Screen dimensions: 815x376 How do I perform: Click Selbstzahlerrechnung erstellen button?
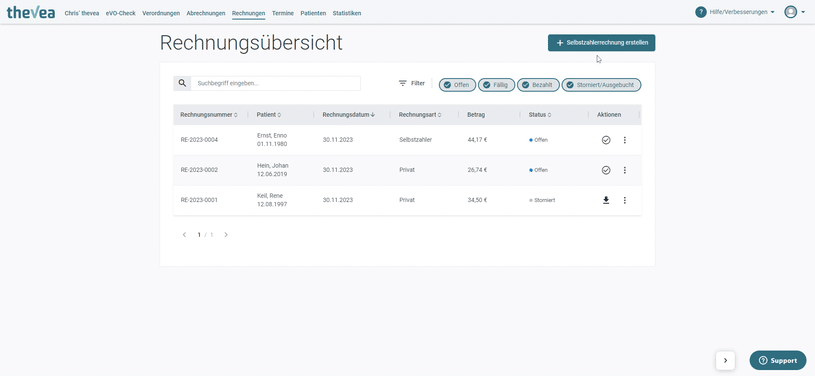pos(601,43)
